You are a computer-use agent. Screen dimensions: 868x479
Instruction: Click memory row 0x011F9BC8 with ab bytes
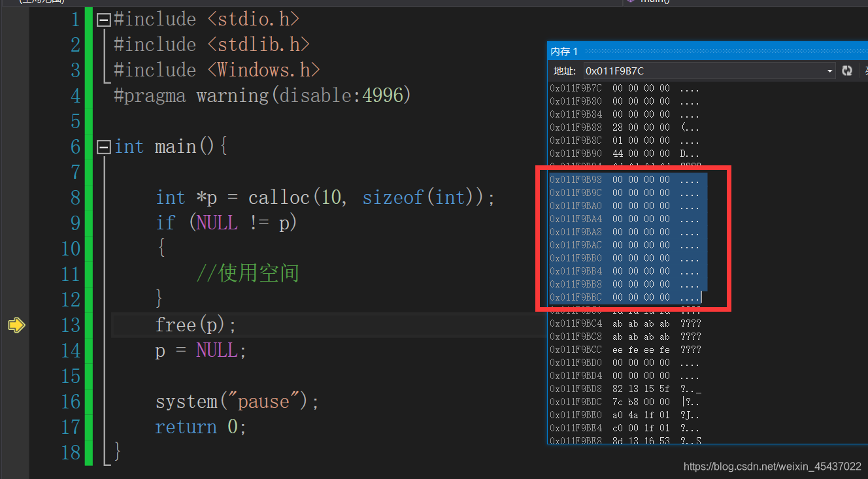[624, 337]
